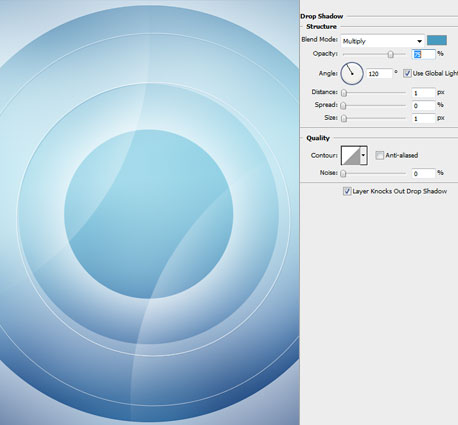The height and width of the screenshot is (425, 458).
Task: Click the Angle dial control
Action: (352, 73)
